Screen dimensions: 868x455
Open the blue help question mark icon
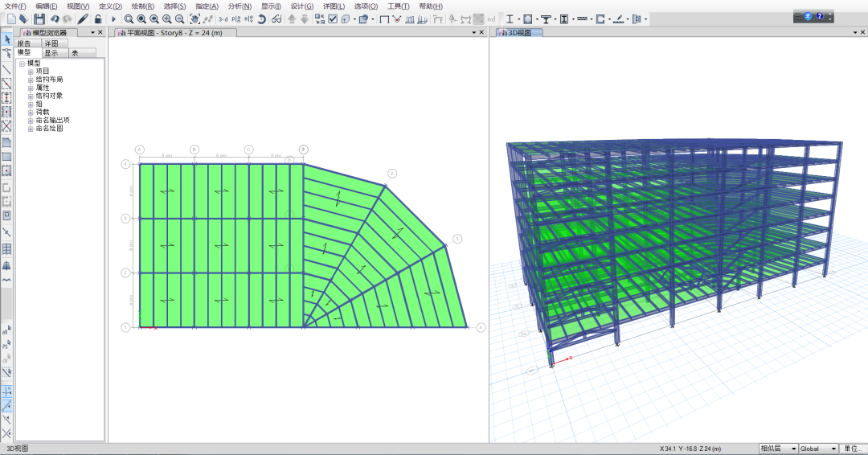point(820,17)
